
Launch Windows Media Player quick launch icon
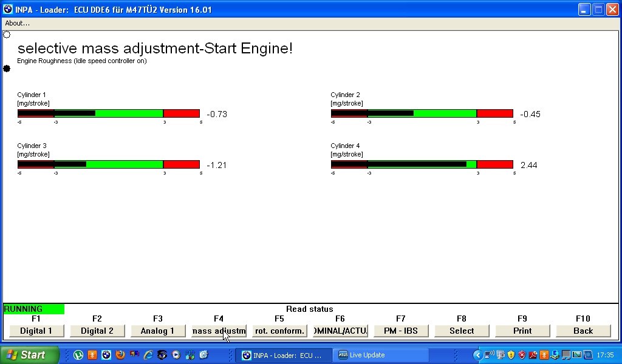[176, 355]
